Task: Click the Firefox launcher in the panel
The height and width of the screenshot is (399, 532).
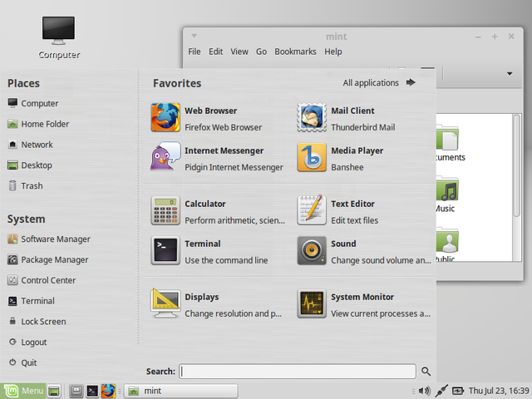Action: (x=108, y=391)
